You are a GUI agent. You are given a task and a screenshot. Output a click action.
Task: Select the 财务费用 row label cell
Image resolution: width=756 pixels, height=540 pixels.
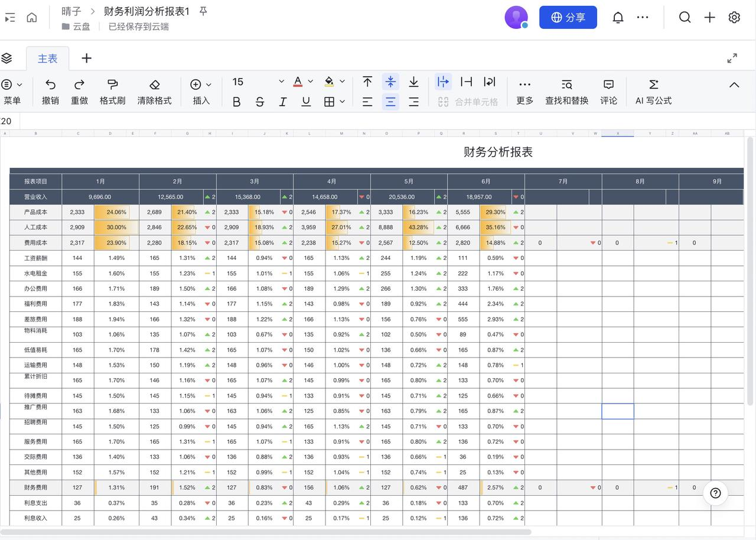35,487
